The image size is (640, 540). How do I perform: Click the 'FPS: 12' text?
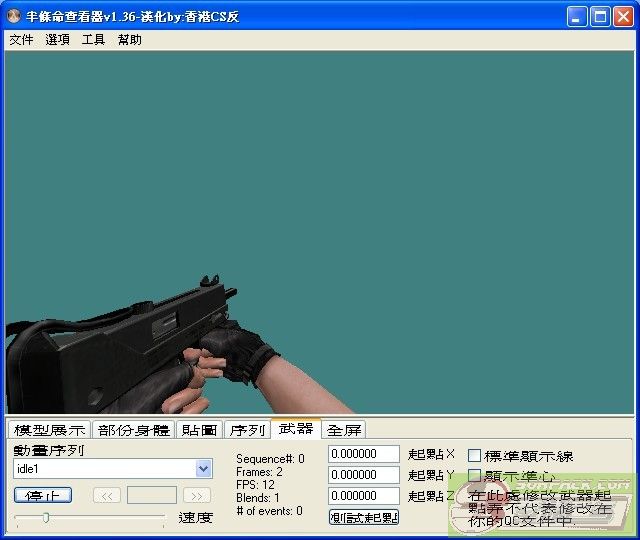[255, 485]
